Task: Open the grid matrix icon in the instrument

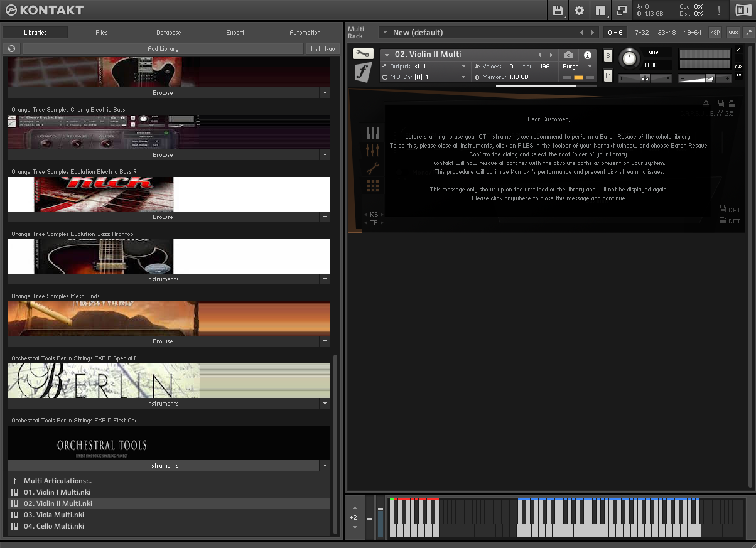Action: 373,186
